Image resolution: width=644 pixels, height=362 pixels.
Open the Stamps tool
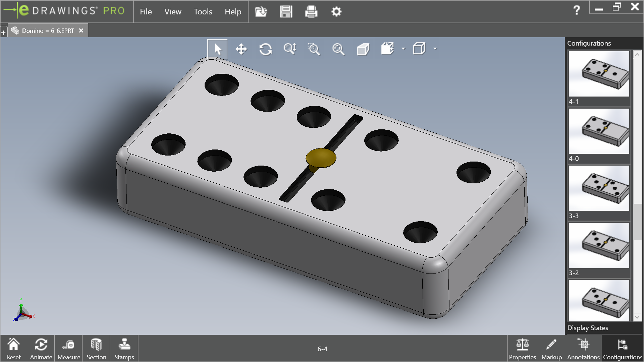pos(124,349)
